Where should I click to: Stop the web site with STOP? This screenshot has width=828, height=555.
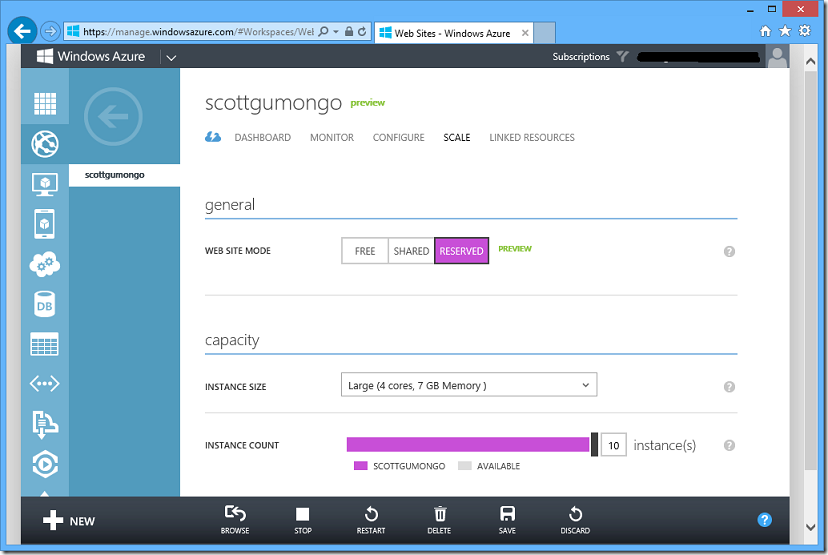pyautogui.click(x=303, y=520)
